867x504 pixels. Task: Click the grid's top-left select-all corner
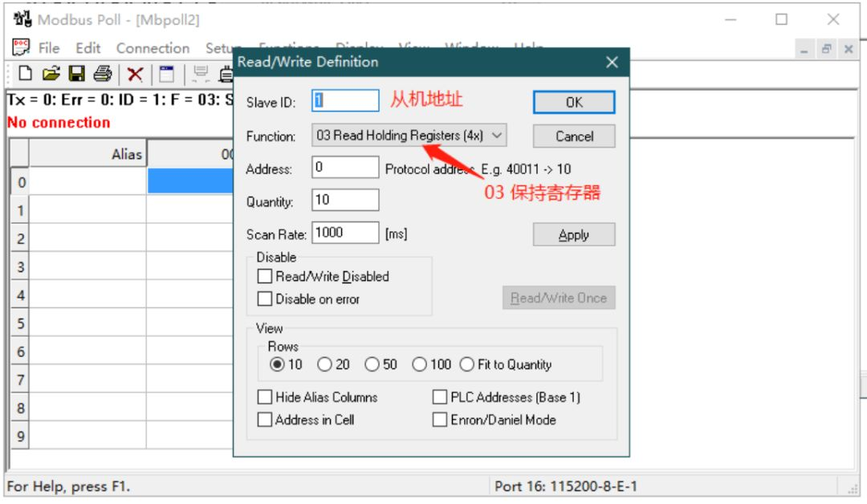[20, 153]
